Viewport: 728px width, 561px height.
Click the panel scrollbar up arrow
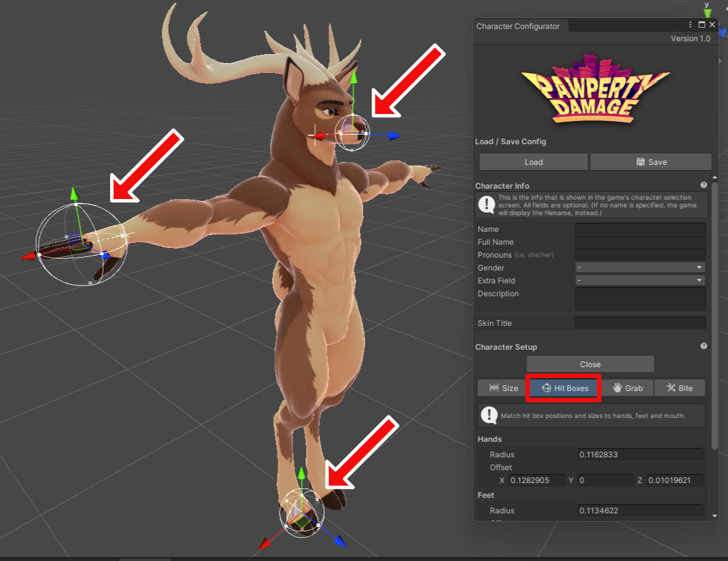point(714,178)
